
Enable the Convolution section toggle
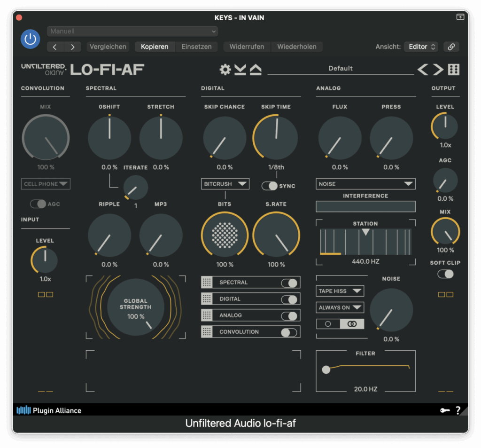click(289, 332)
